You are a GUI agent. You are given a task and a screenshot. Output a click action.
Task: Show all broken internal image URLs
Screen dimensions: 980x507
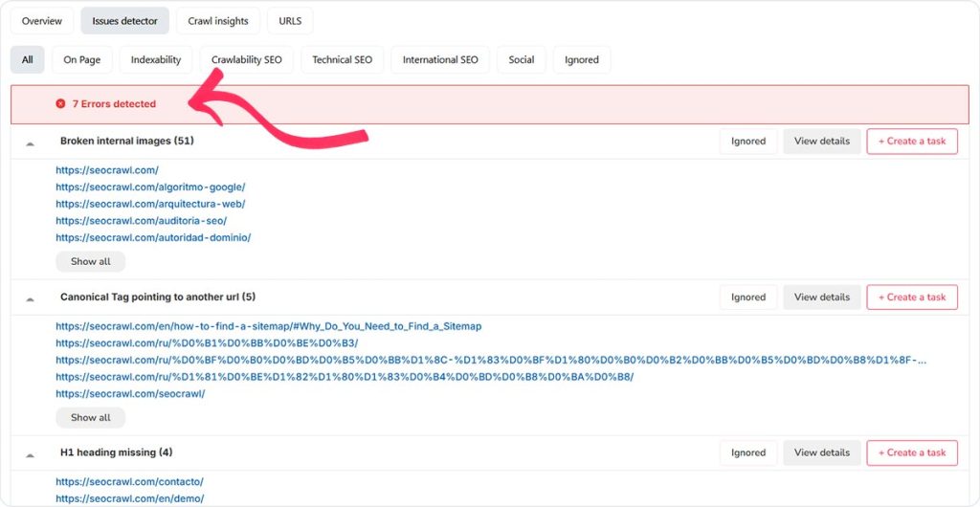click(x=90, y=261)
